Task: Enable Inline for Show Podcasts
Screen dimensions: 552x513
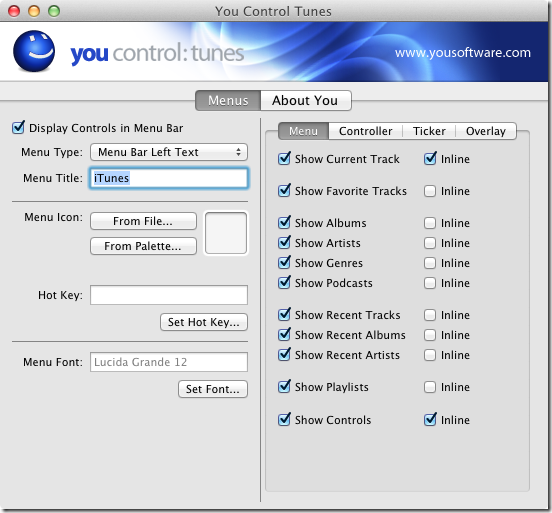Action: 430,283
